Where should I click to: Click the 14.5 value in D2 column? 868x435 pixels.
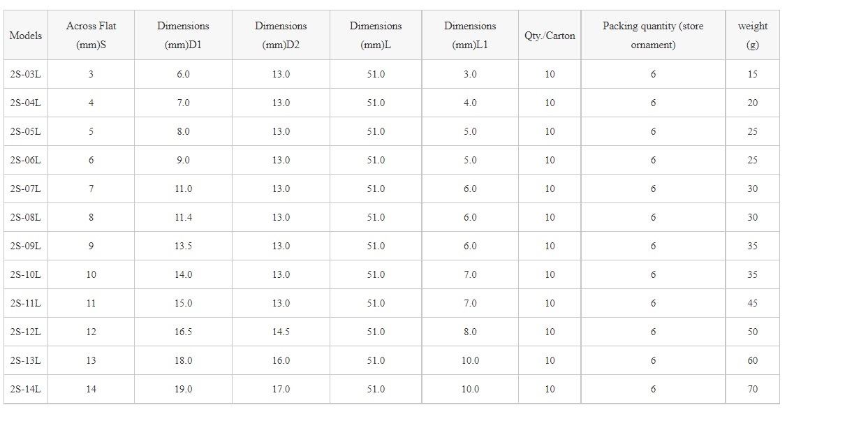coord(281,332)
